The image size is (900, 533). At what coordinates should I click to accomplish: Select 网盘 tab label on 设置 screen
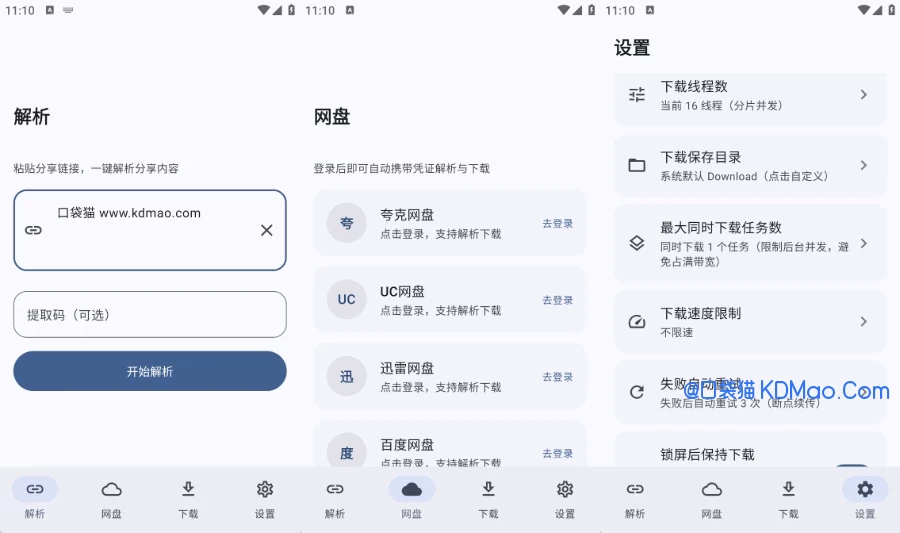click(712, 514)
